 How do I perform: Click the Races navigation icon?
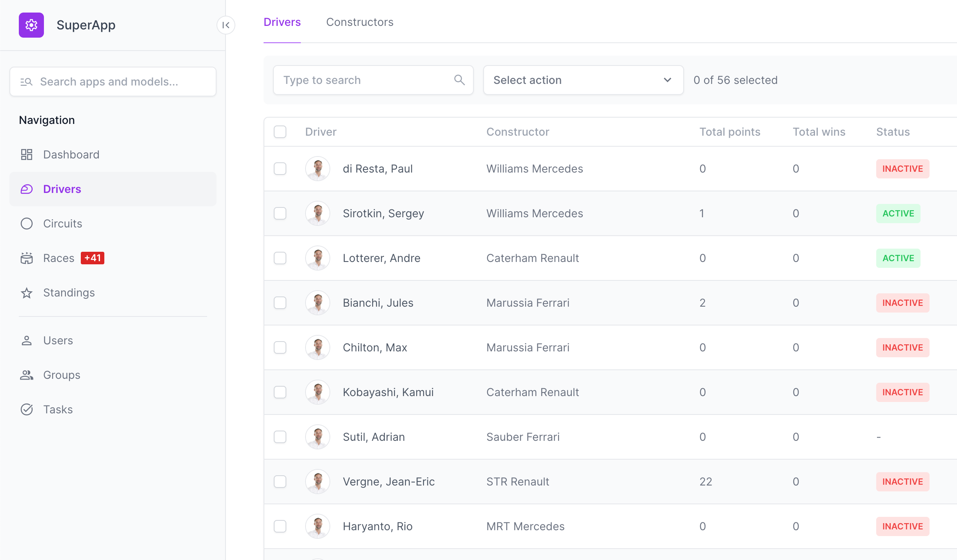pyautogui.click(x=27, y=258)
